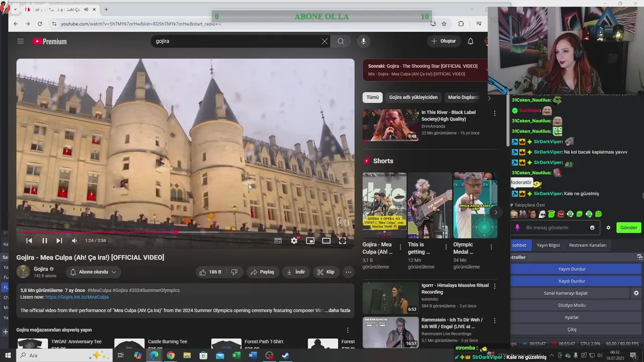Screen dimensions: 644x362
Task: Expand Abone olundu subscription dropdown
Action: click(x=94, y=272)
